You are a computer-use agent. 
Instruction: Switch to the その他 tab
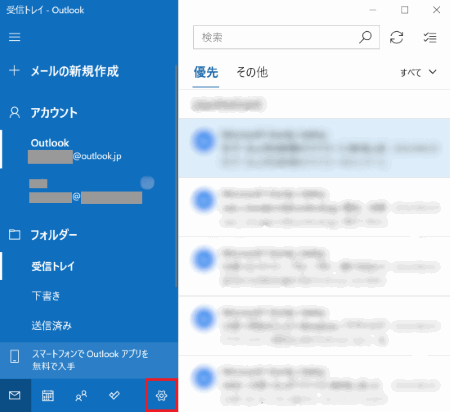(252, 72)
